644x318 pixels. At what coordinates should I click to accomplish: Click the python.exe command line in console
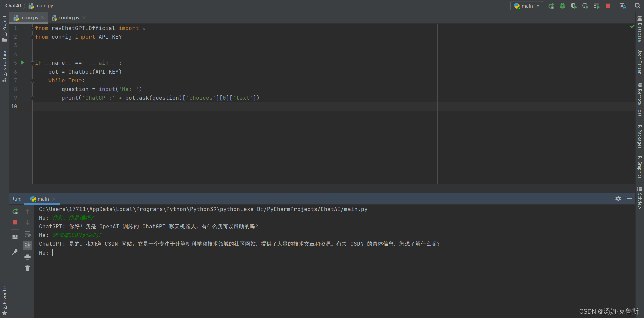203,209
